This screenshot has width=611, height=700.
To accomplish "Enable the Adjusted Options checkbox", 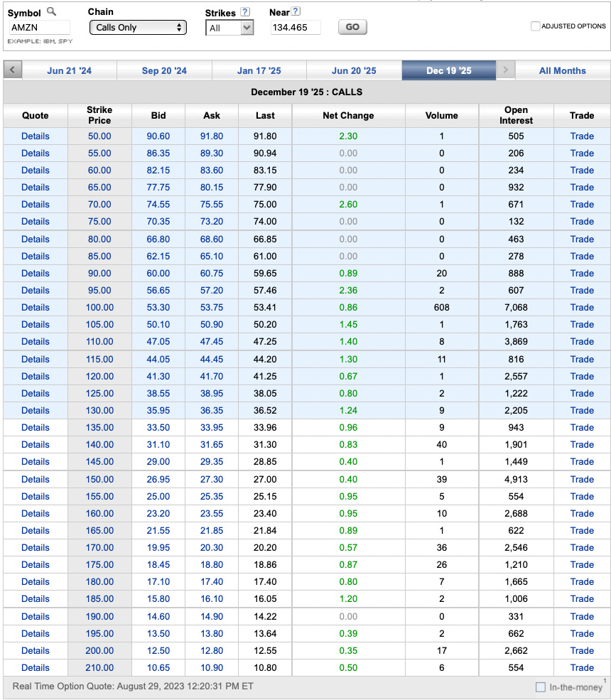I will tap(535, 26).
